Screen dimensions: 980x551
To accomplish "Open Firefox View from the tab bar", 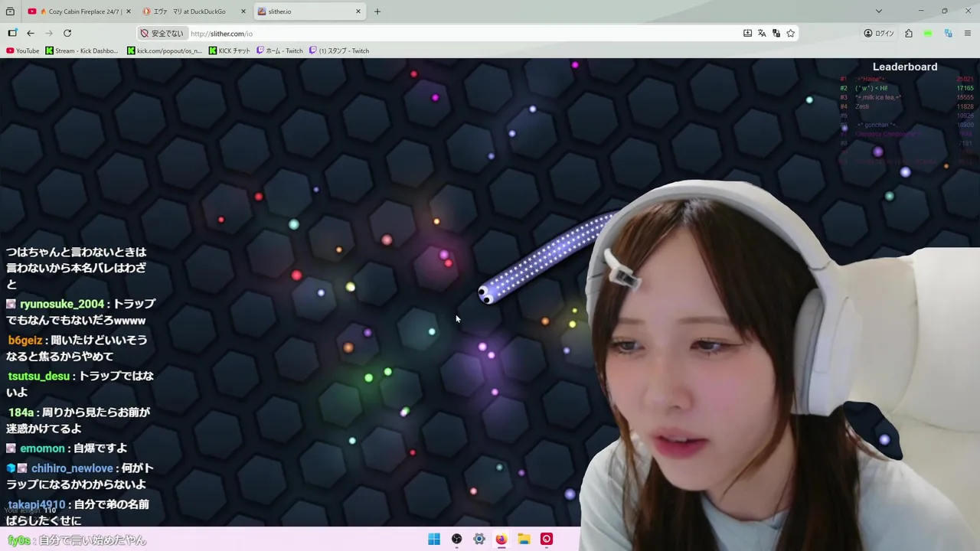I will 10,11.
